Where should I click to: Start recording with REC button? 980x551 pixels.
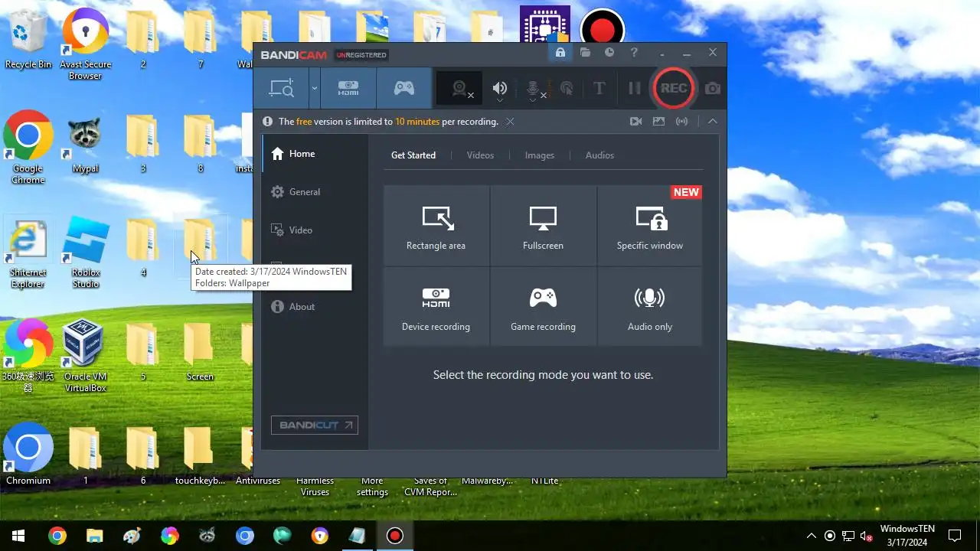click(x=673, y=88)
